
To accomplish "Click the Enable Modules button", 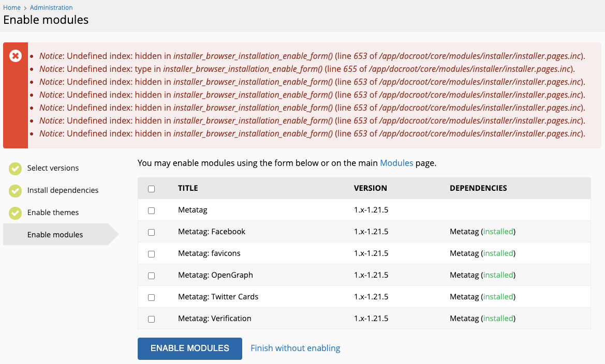I will point(190,348).
